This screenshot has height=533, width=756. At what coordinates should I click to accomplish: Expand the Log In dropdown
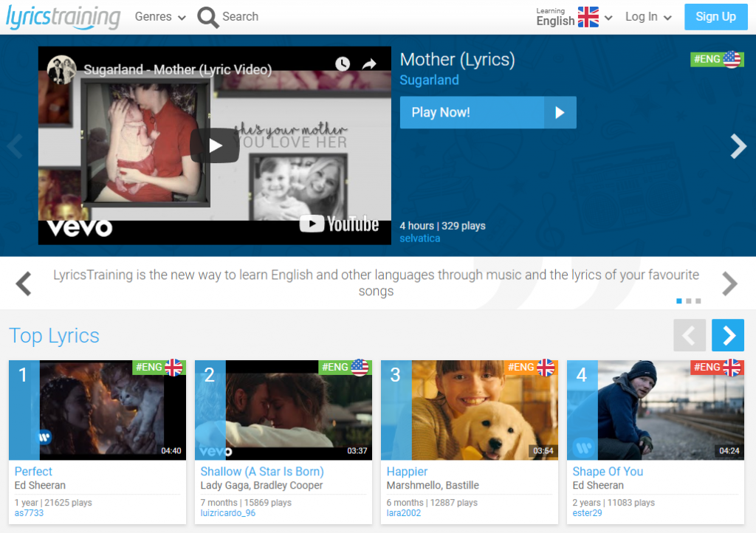click(x=648, y=17)
